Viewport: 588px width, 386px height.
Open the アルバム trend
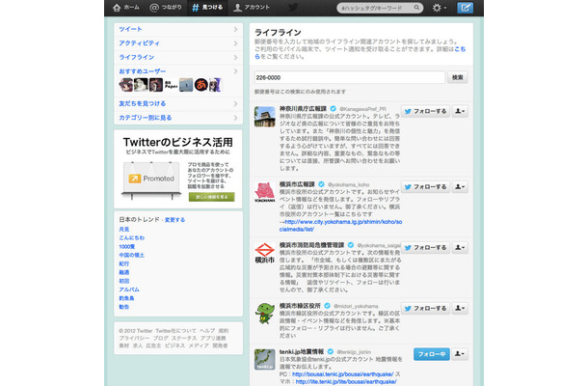tap(129, 289)
